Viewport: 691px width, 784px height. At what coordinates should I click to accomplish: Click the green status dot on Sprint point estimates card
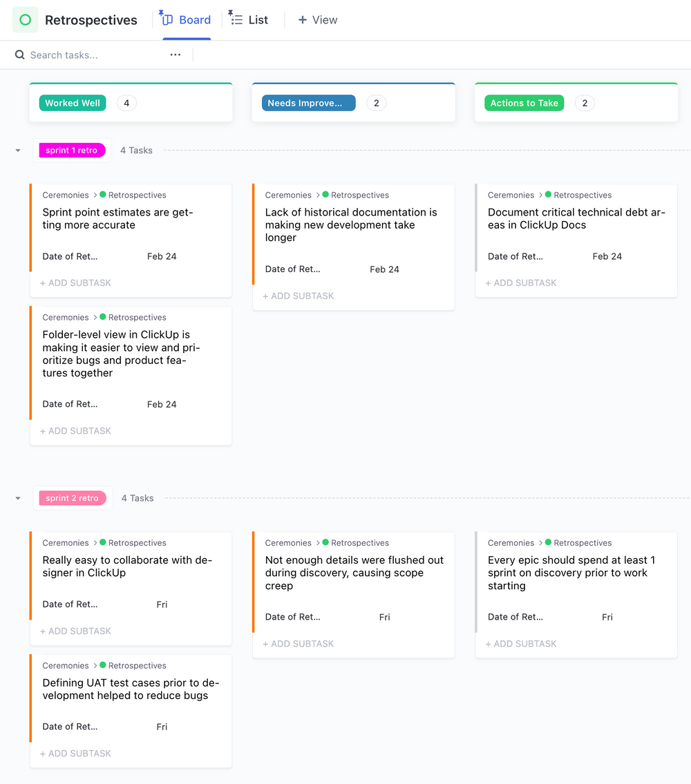pos(104,195)
